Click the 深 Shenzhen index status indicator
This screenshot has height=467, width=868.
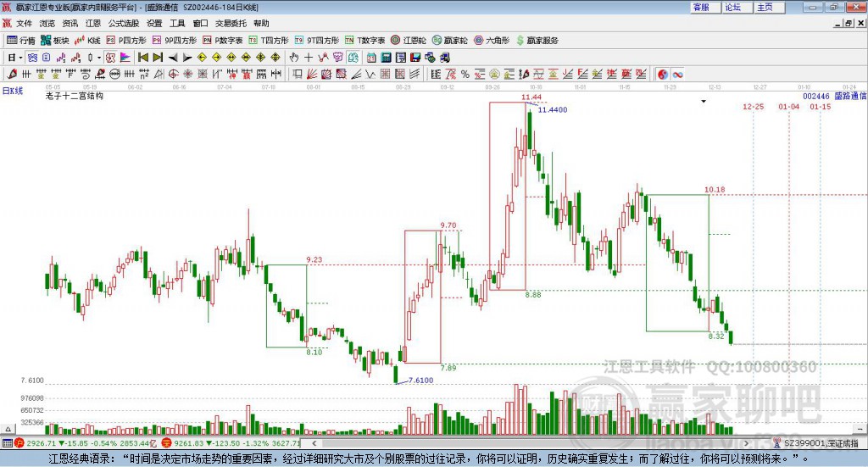point(167,443)
